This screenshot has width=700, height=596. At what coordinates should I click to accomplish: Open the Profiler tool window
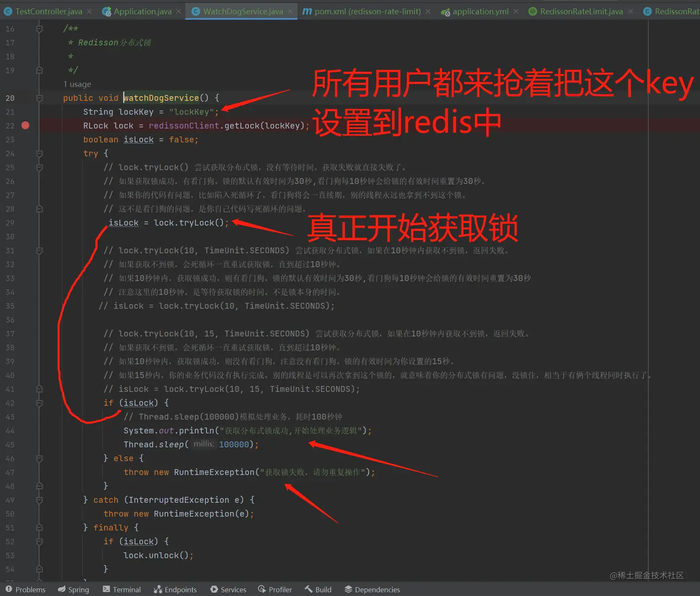click(x=275, y=590)
